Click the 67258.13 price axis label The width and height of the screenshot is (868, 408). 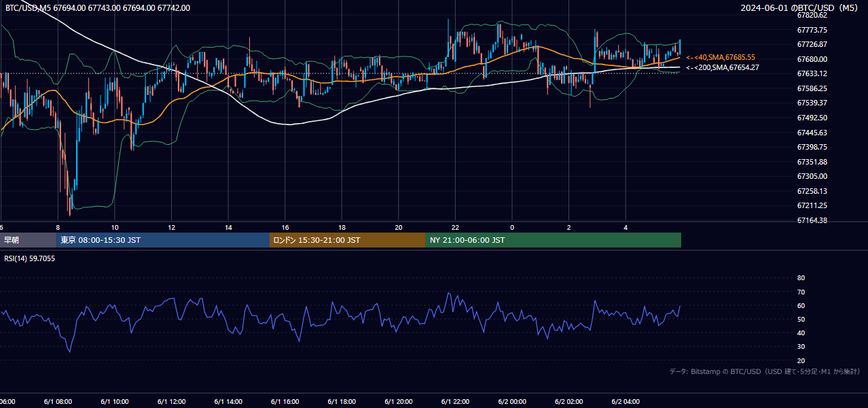(812, 191)
